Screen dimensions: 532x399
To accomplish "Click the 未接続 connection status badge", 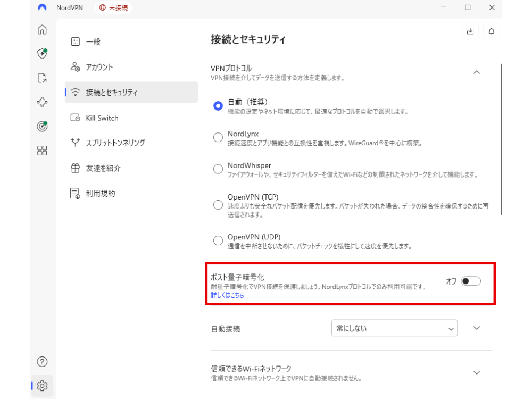I will point(113,8).
